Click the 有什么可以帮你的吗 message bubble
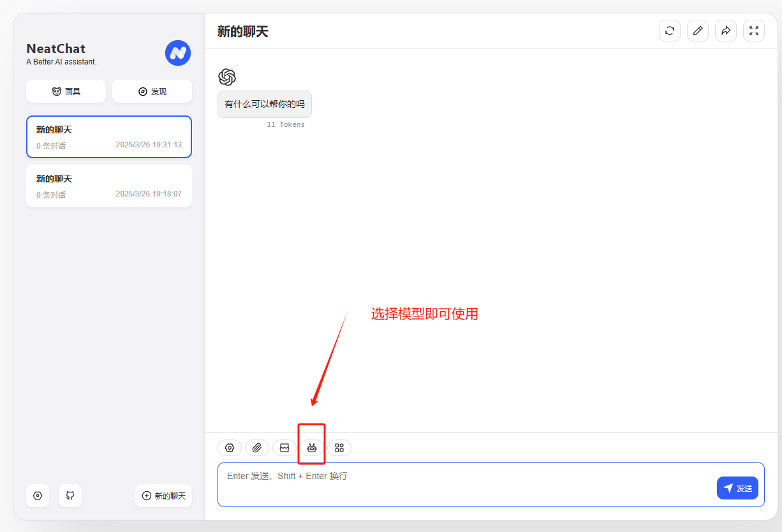Viewport: 782px width, 532px height. point(264,104)
